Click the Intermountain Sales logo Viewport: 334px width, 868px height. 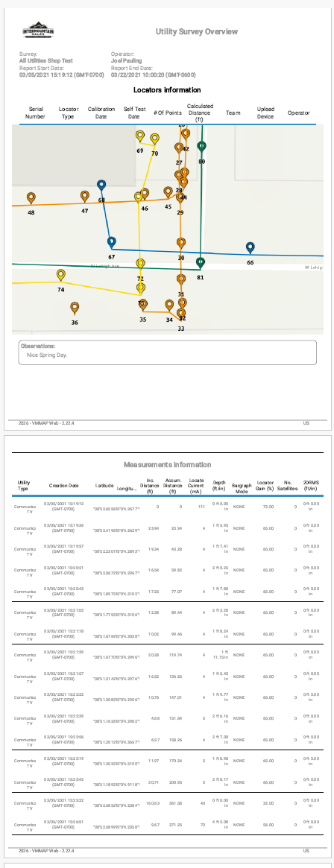coord(38,31)
